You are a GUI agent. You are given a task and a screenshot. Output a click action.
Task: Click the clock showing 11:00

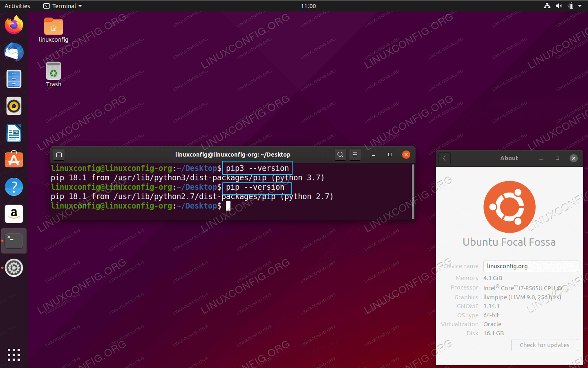(308, 6)
